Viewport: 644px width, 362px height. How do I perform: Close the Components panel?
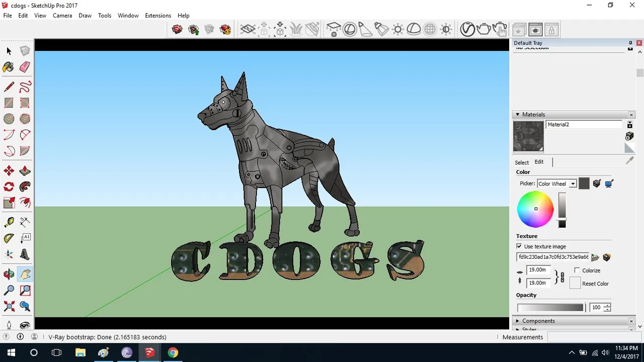tap(631, 321)
